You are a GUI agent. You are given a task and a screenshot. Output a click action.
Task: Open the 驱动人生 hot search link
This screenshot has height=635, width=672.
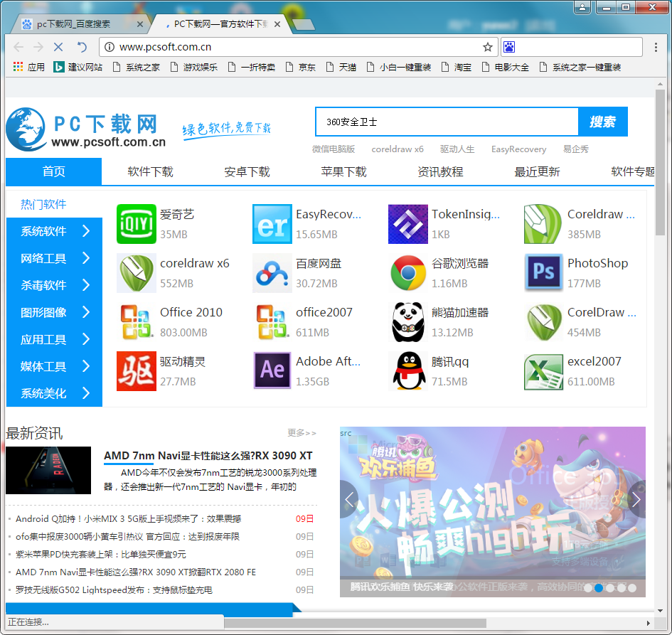457,149
